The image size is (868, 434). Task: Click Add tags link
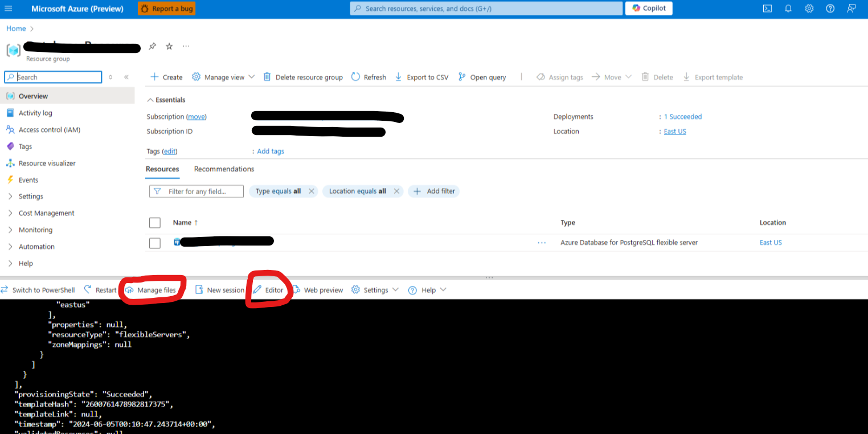click(271, 152)
